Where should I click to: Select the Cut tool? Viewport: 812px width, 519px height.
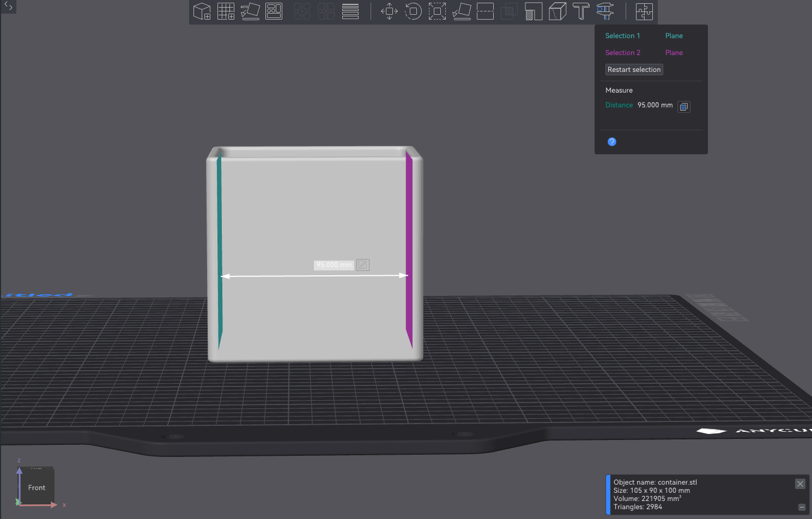tap(485, 11)
